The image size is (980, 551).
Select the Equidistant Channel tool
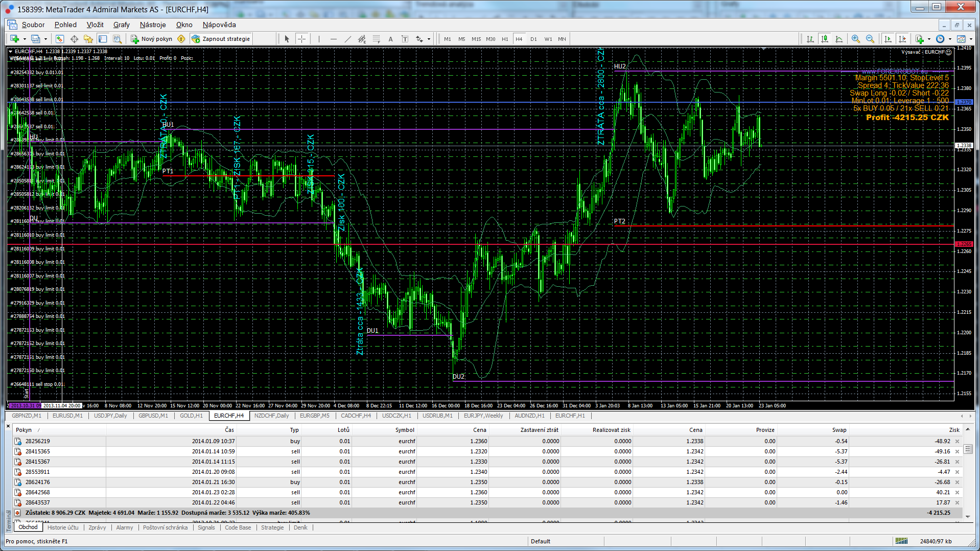pyautogui.click(x=362, y=39)
